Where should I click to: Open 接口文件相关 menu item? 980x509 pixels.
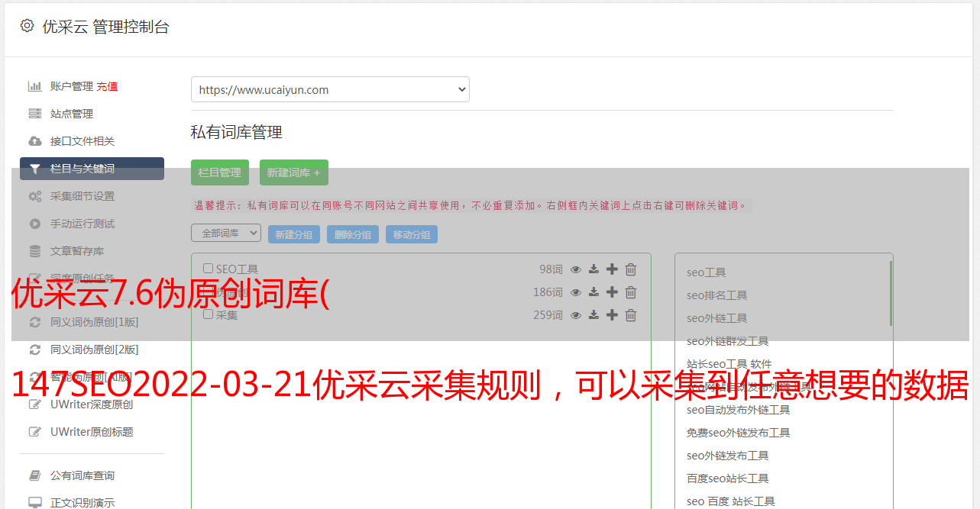(82, 141)
